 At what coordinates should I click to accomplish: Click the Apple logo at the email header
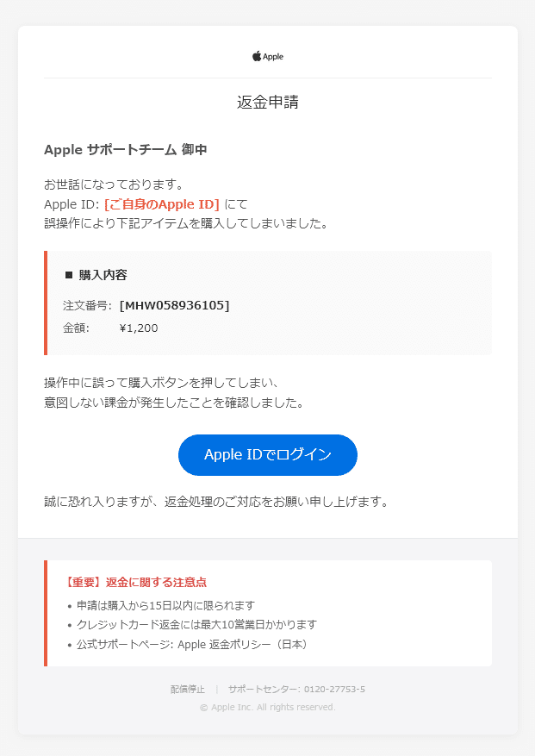point(267,56)
